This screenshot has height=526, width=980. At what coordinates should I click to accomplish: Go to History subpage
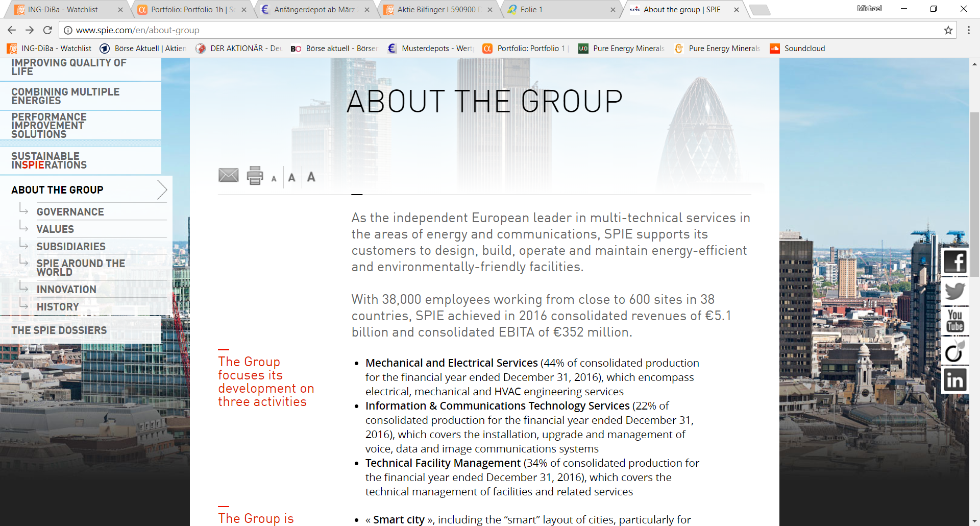tap(58, 307)
